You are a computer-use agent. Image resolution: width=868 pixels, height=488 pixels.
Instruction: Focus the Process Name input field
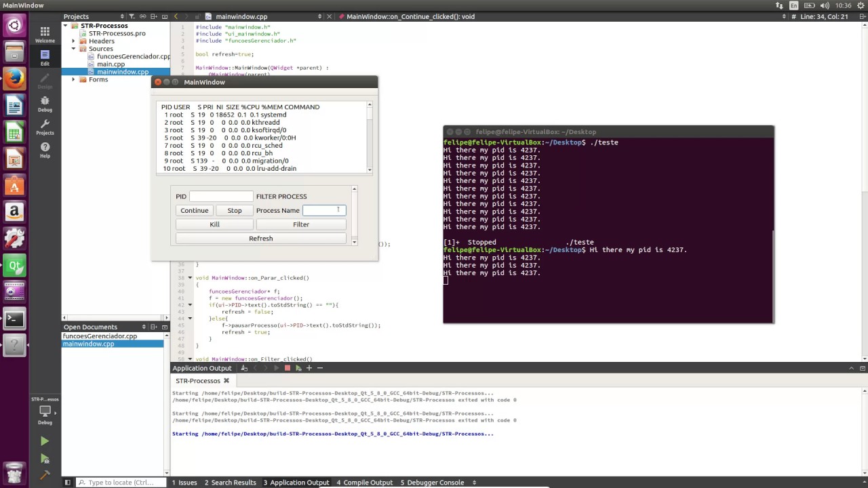click(x=324, y=210)
